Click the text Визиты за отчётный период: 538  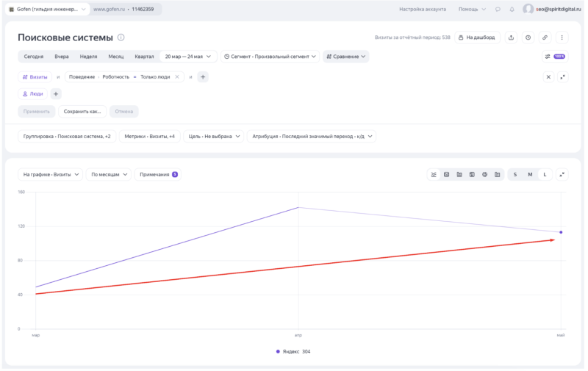(412, 37)
